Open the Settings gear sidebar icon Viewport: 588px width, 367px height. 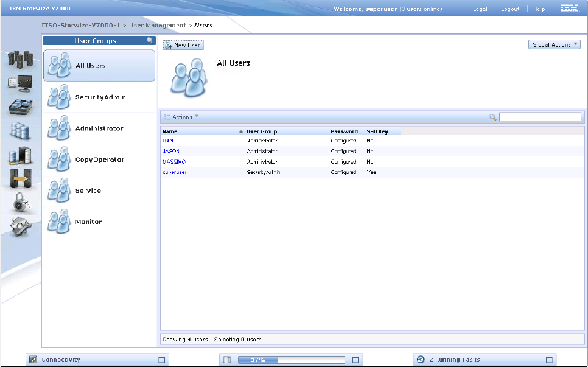tap(21, 226)
